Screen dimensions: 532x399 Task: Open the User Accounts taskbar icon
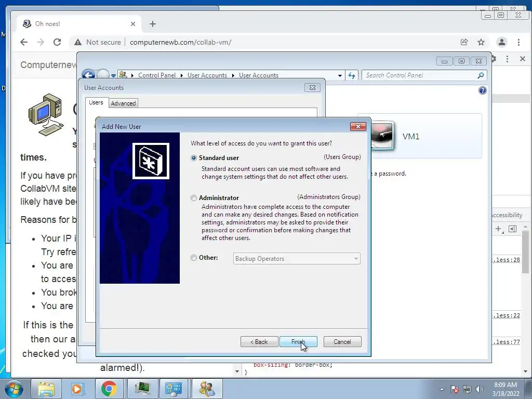coord(207,389)
